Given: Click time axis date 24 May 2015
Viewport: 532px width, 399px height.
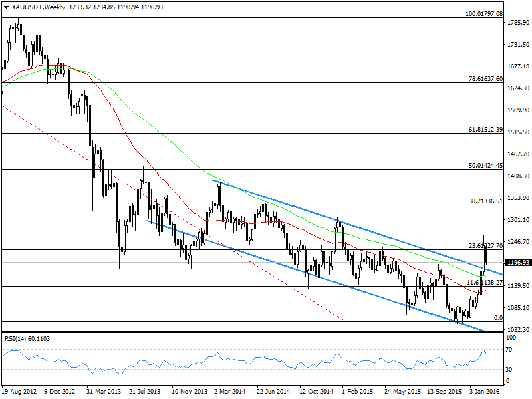Looking at the screenshot, I should tap(402, 392).
